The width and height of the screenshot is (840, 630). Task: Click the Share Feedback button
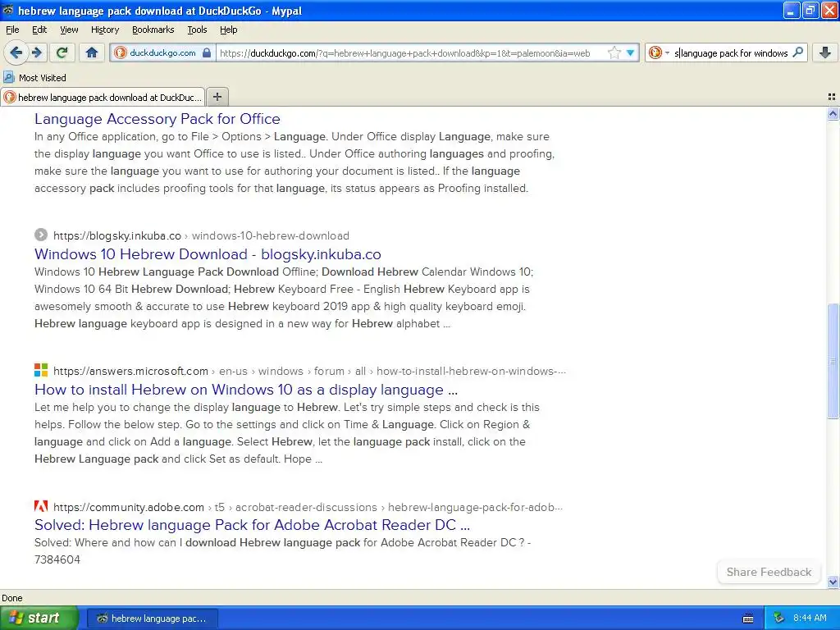(x=769, y=572)
